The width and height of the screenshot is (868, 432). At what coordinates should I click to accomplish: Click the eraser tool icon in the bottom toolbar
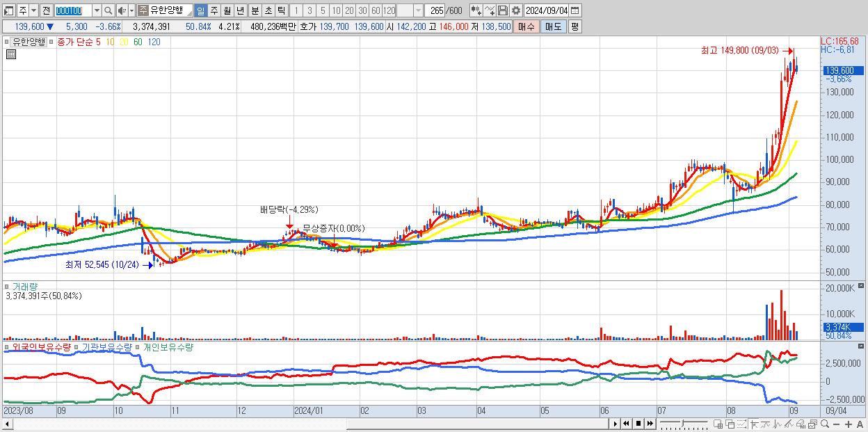801,424
